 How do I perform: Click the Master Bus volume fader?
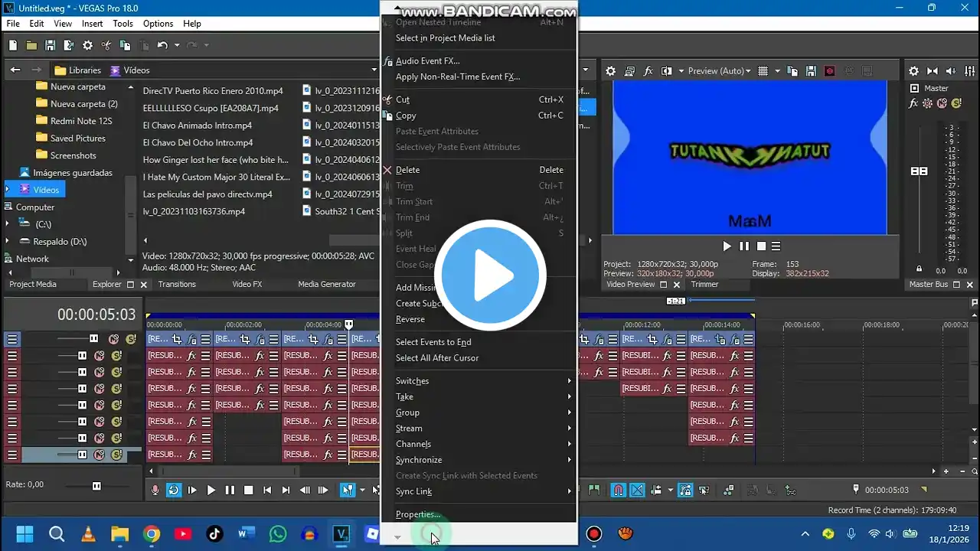(920, 171)
